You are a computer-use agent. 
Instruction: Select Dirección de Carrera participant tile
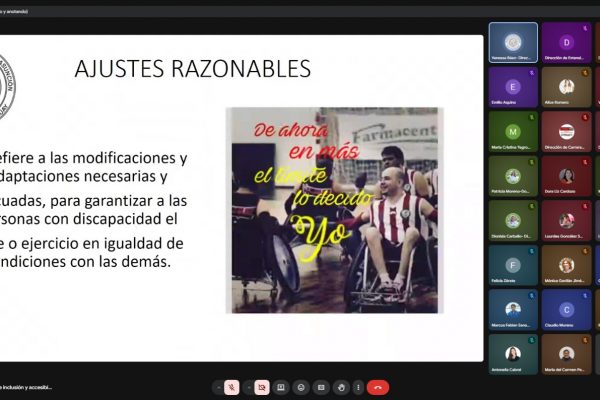(x=566, y=132)
